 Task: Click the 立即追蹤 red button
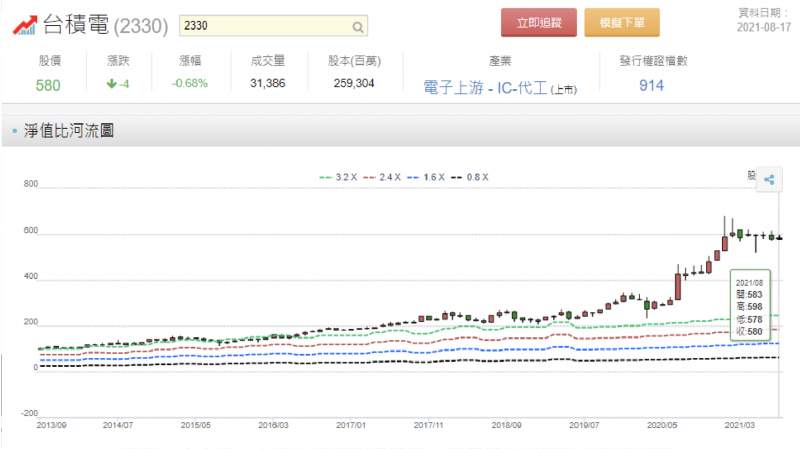(x=539, y=22)
